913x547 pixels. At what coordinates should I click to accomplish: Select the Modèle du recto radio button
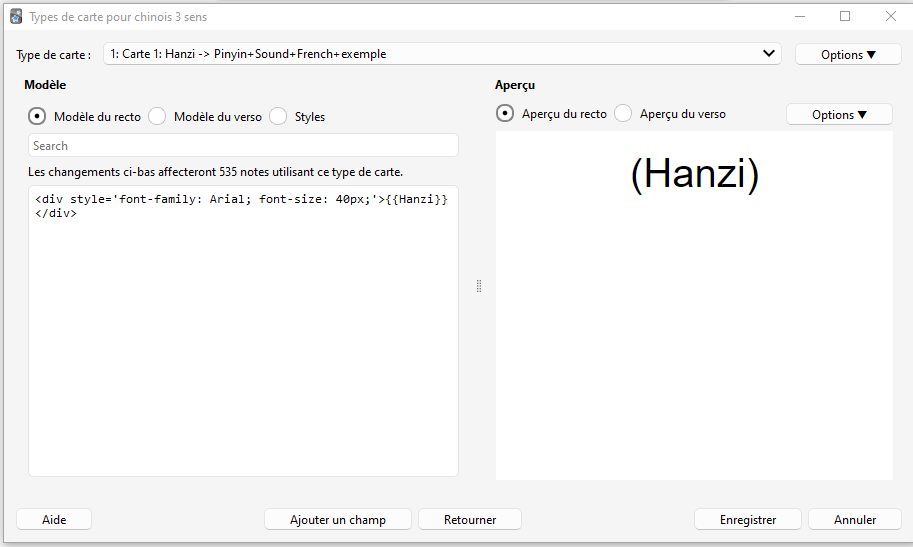(x=38, y=117)
